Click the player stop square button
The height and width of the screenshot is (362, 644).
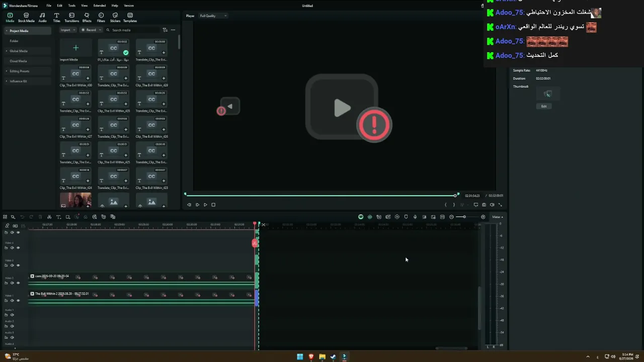coord(213,205)
